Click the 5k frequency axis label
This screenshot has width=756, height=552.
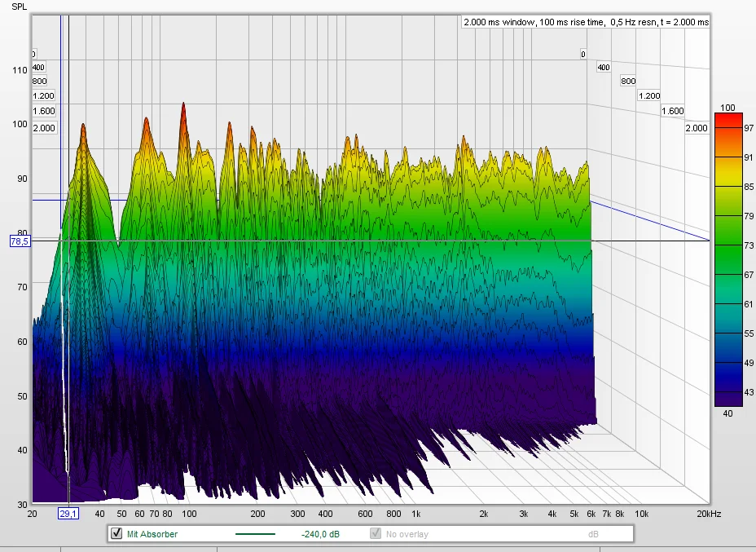[x=574, y=514]
